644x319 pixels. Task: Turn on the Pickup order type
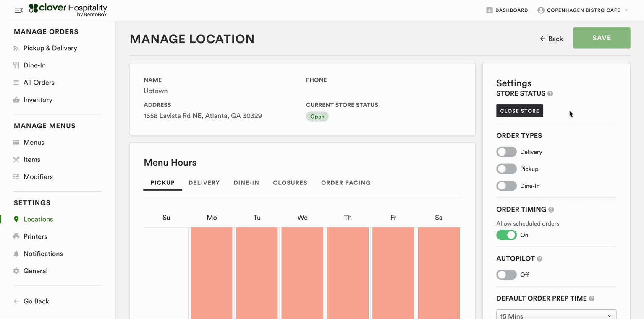pos(506,169)
